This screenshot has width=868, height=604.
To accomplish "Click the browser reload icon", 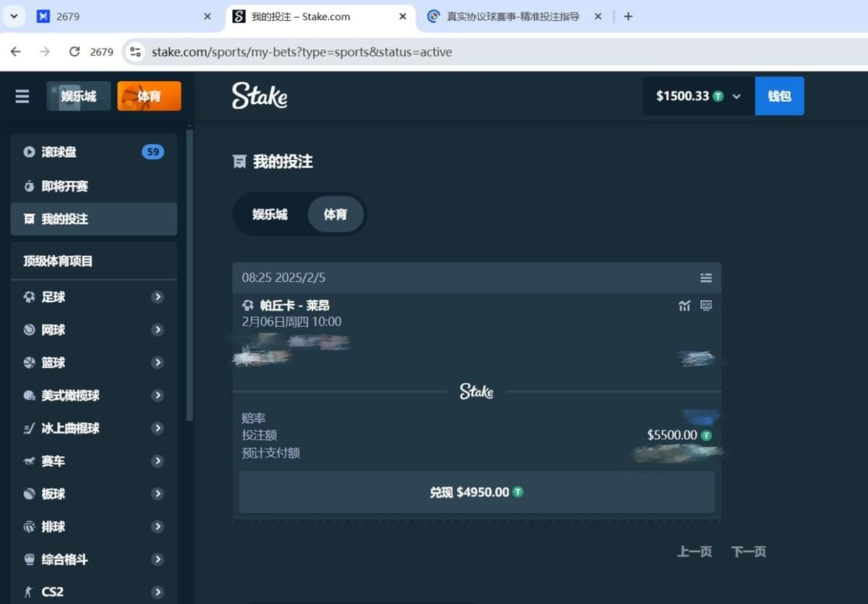I will (74, 52).
